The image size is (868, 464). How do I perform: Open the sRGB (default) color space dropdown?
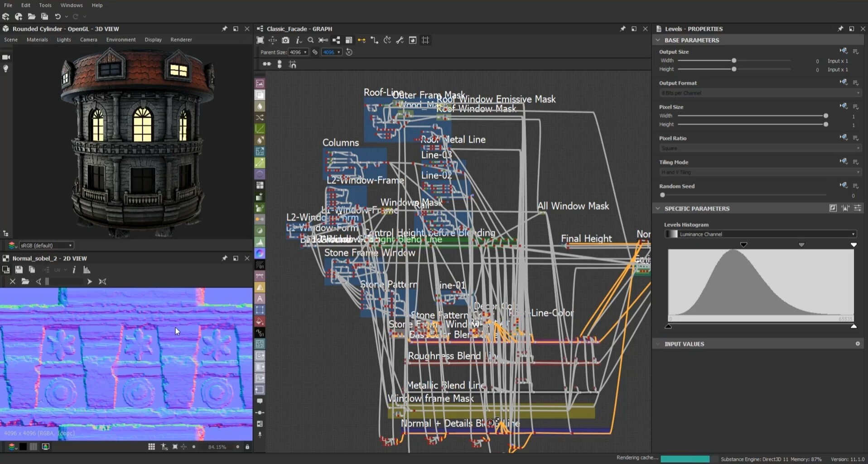pyautogui.click(x=46, y=246)
